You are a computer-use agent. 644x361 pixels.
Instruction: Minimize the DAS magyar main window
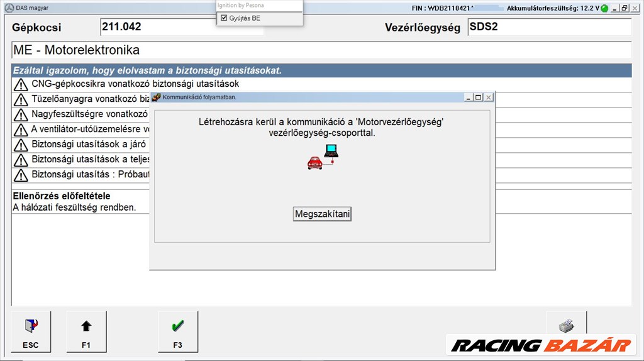click(615, 8)
